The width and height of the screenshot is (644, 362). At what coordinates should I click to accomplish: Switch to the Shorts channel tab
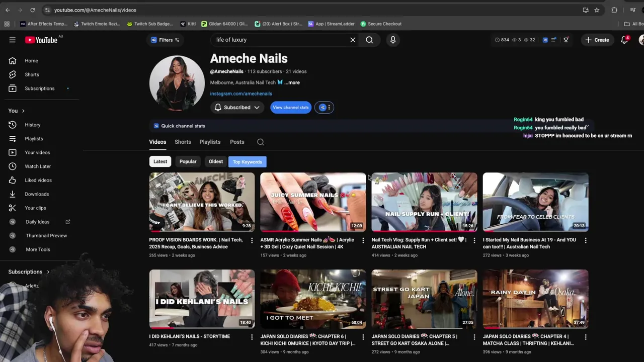pos(183,142)
